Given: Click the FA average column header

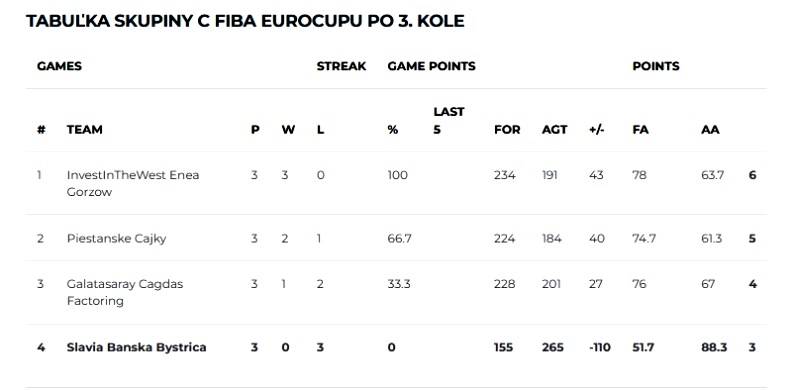Looking at the screenshot, I should click(640, 129).
